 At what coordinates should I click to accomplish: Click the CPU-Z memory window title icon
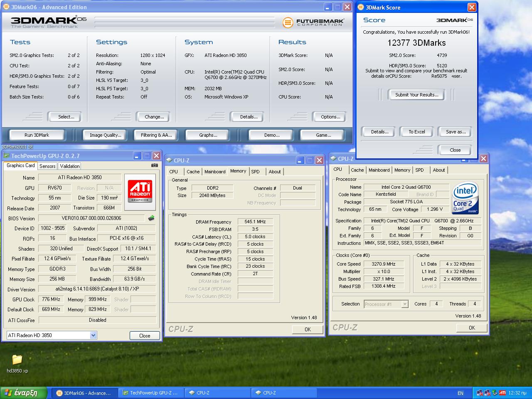coord(169,160)
